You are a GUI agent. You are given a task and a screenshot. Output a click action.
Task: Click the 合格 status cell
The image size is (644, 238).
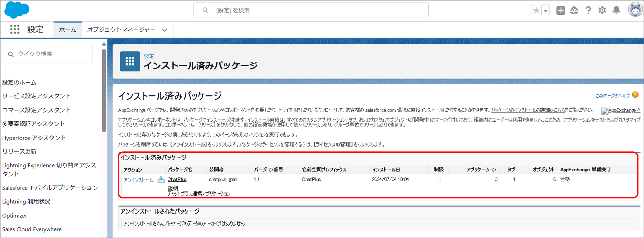coord(565,179)
